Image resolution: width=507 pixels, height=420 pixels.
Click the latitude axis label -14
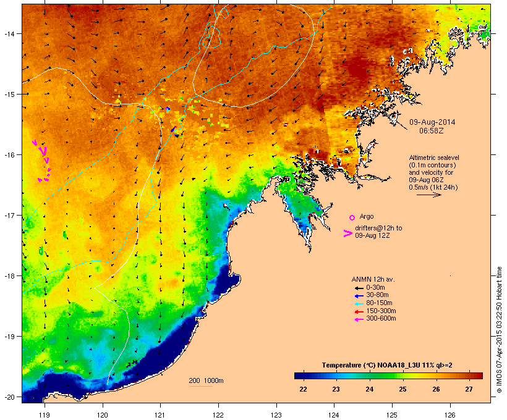click(x=9, y=34)
